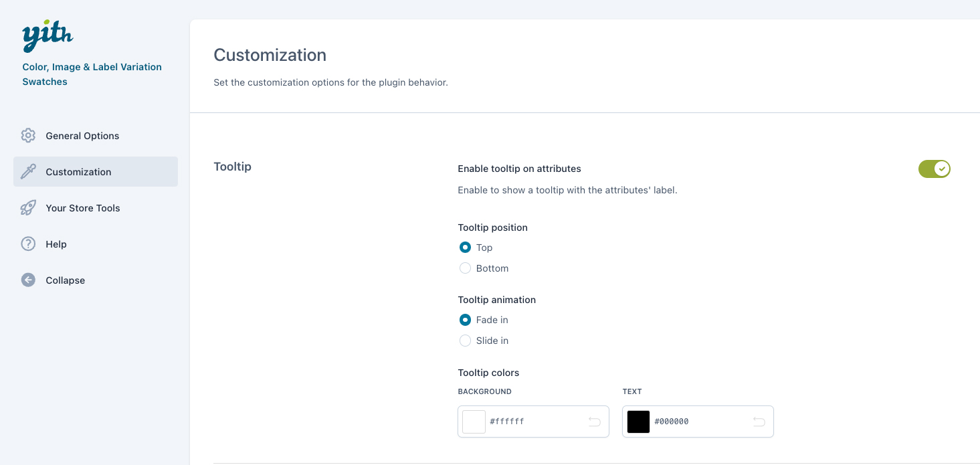Click the background hex field #ffffff

pyautogui.click(x=528, y=422)
